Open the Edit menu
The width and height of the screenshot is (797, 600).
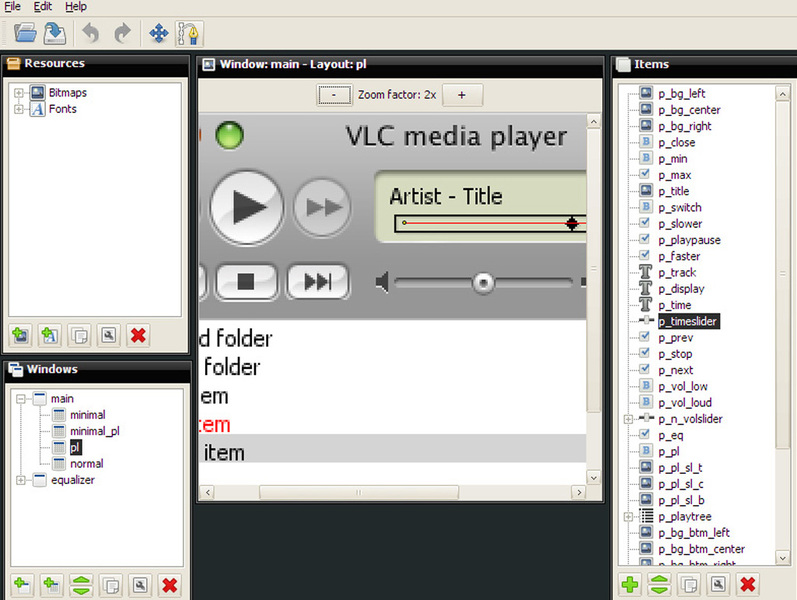tap(43, 7)
